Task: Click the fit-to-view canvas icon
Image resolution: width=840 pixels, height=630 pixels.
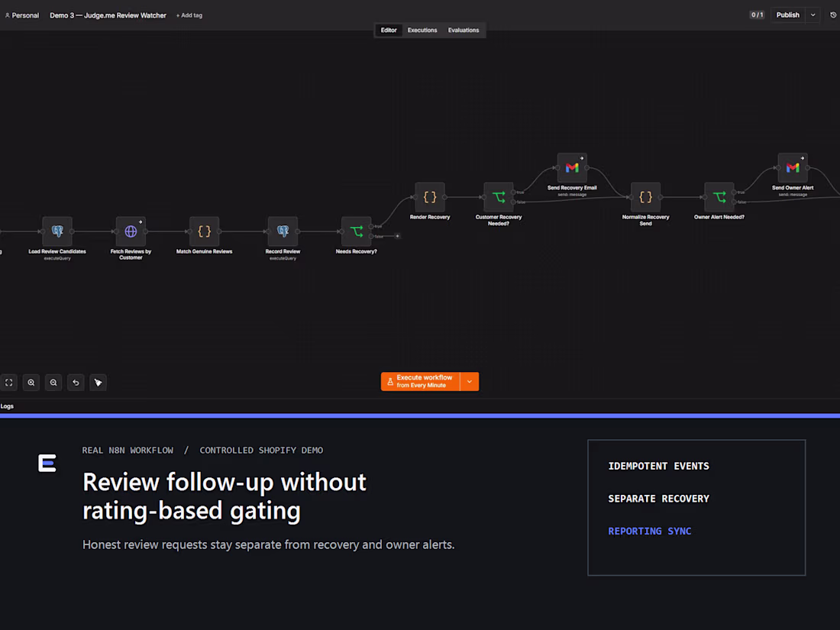Action: pos(9,383)
